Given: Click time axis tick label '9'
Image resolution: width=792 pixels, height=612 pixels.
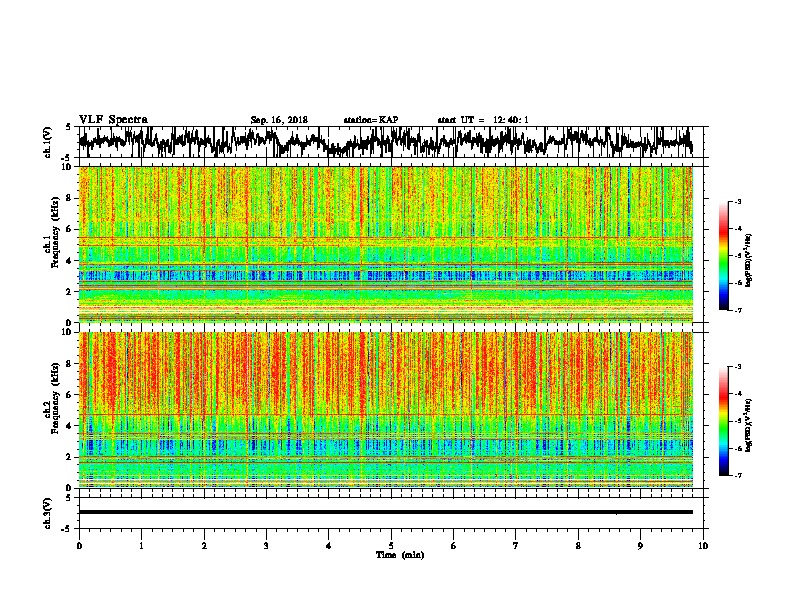Looking at the screenshot, I should point(640,546).
